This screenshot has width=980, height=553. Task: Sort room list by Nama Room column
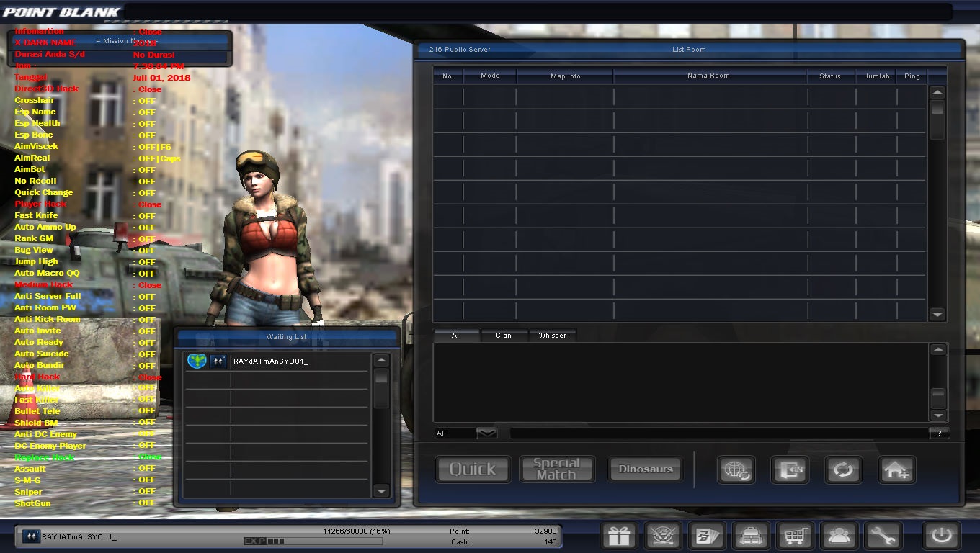(709, 76)
